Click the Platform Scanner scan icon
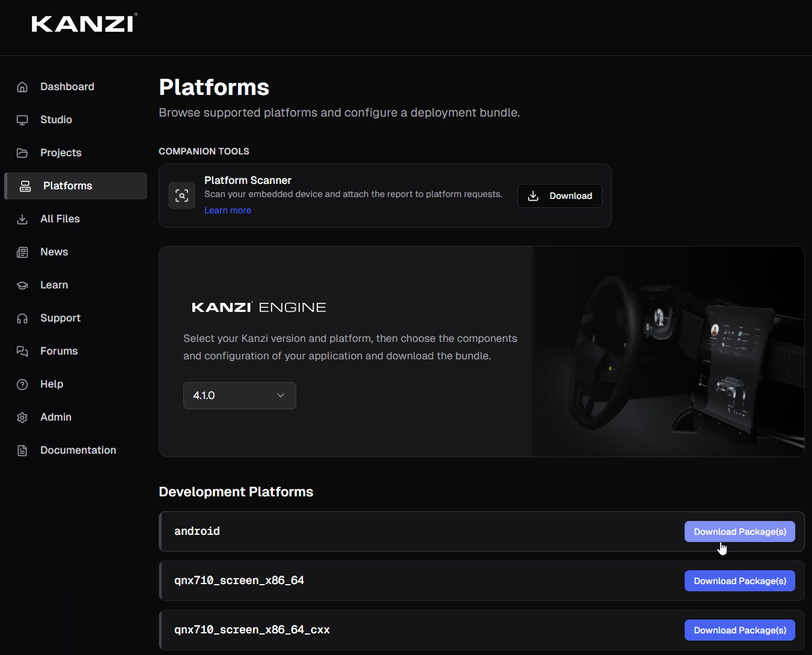 coord(182,195)
